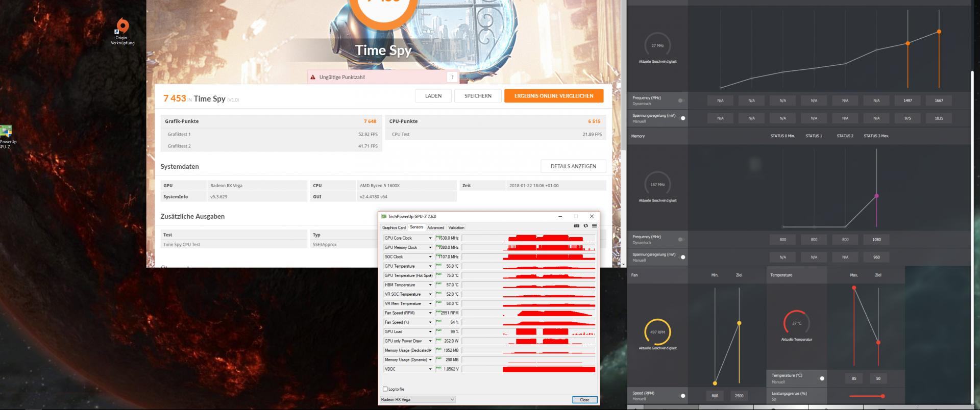Image resolution: width=980 pixels, height=410 pixels.
Task: Take a GPU-Z screenshot with camera icon
Action: 576,225
